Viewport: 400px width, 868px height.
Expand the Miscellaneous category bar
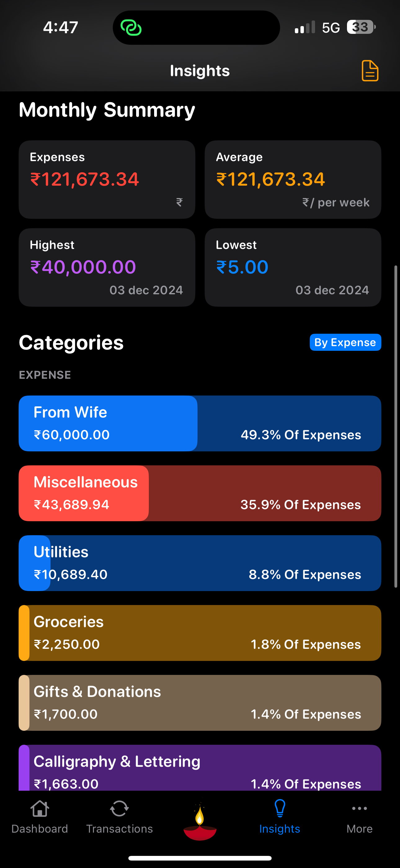tap(200, 493)
